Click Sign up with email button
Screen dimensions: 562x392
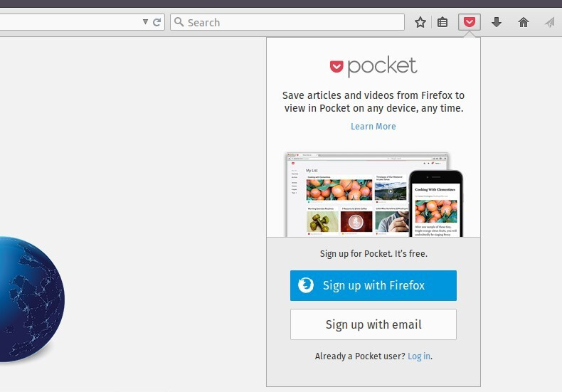click(373, 324)
